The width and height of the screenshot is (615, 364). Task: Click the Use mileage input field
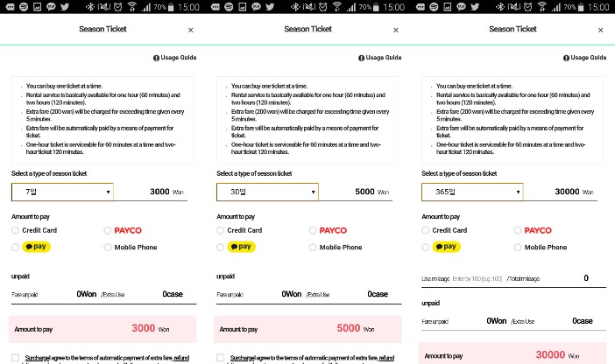(x=477, y=278)
